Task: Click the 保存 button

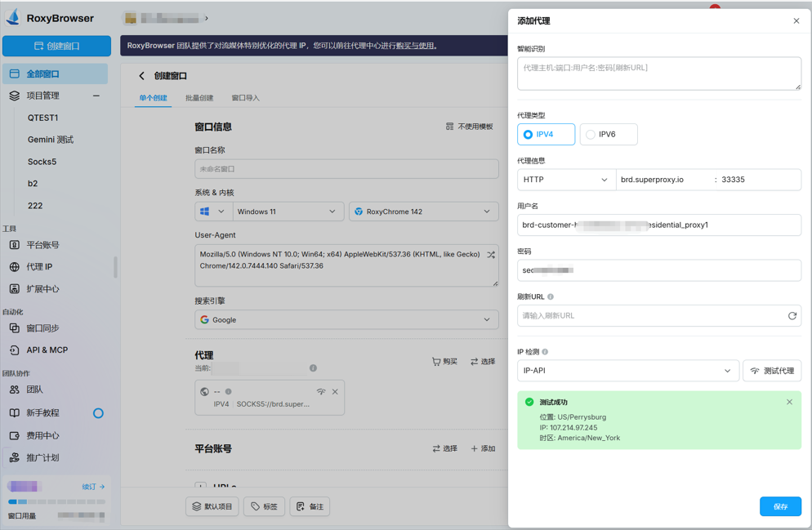Action: [779, 506]
